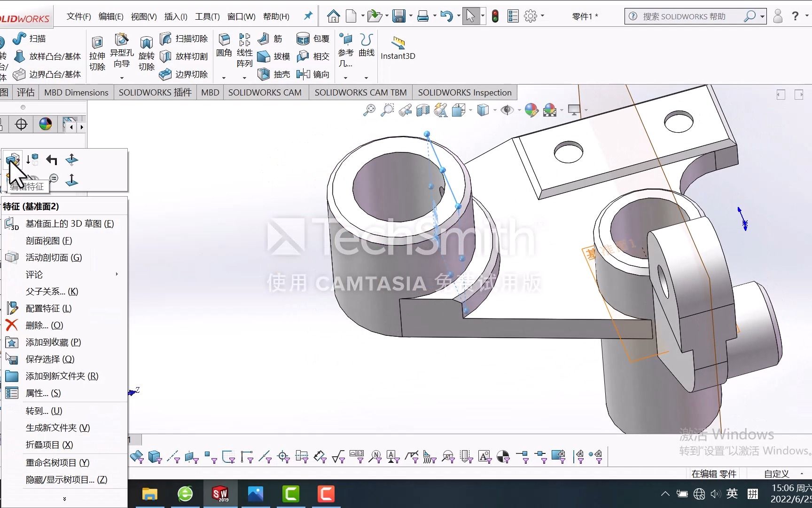Screen dimensions: 812x508
Task: Expand the Linear Pattern dropdown arrow
Action: tap(244, 78)
